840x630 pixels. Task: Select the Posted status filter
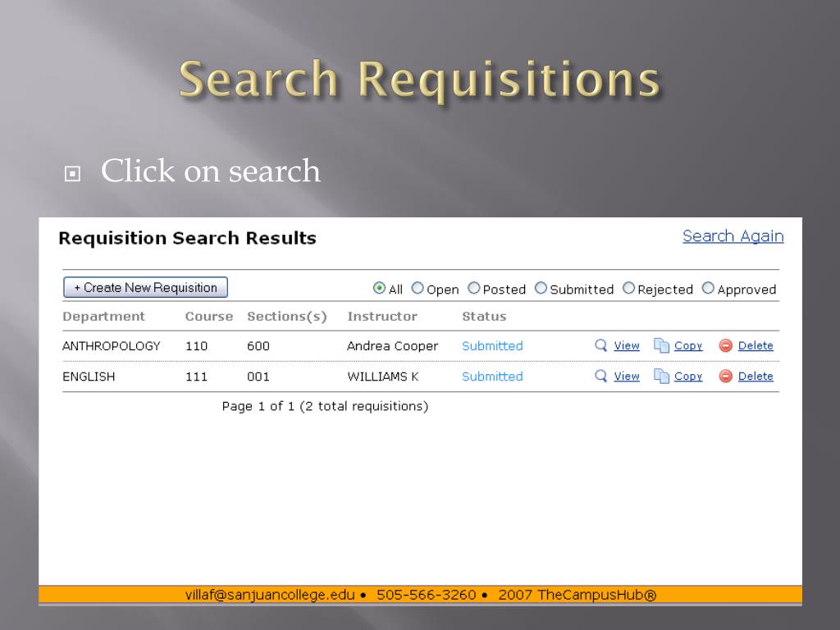click(473, 288)
